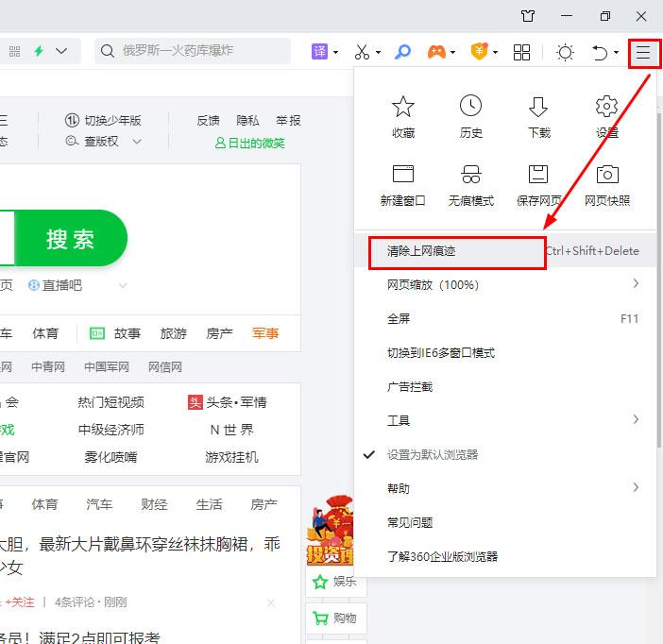Image resolution: width=663 pixels, height=644 pixels.
Task: Open 历史 history clock icon
Action: pos(470,106)
